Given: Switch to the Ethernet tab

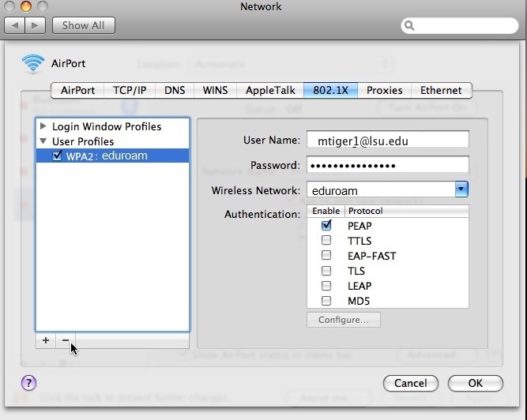Looking at the screenshot, I should 442,90.
